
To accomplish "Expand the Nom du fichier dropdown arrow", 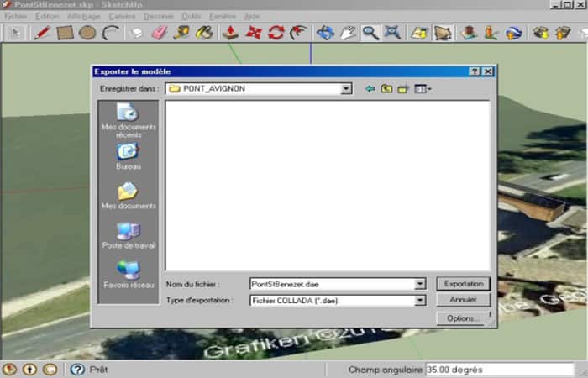I will tap(420, 284).
